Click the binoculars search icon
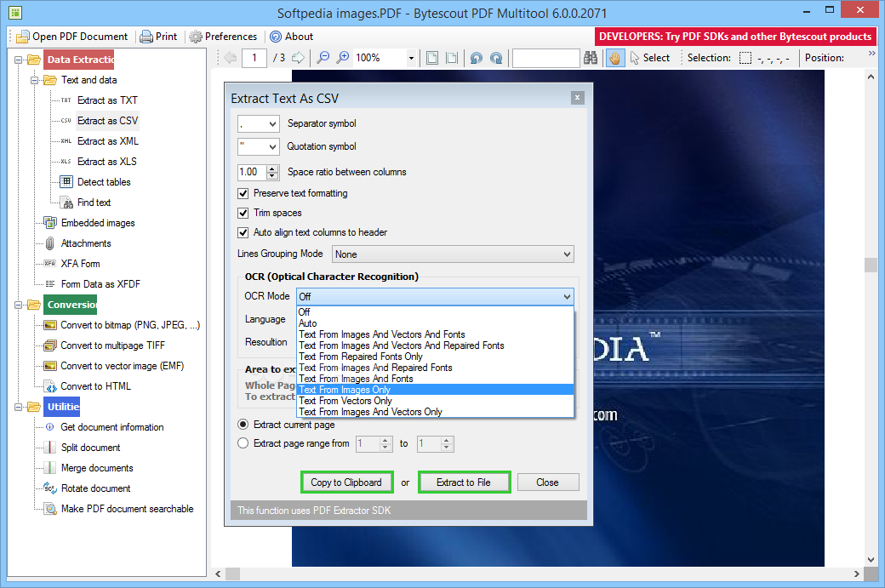Viewport: 885px width, 588px height. coord(591,58)
